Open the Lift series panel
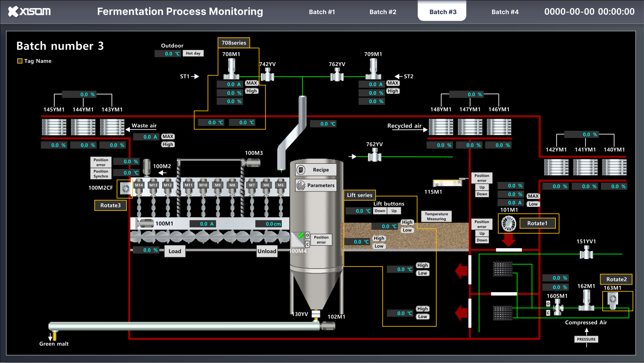The width and height of the screenshot is (644, 363). (x=359, y=195)
